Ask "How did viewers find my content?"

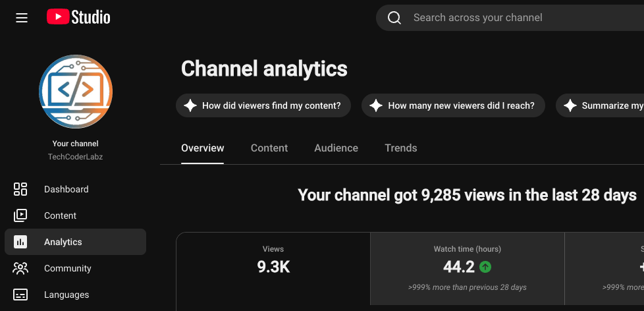(x=263, y=105)
